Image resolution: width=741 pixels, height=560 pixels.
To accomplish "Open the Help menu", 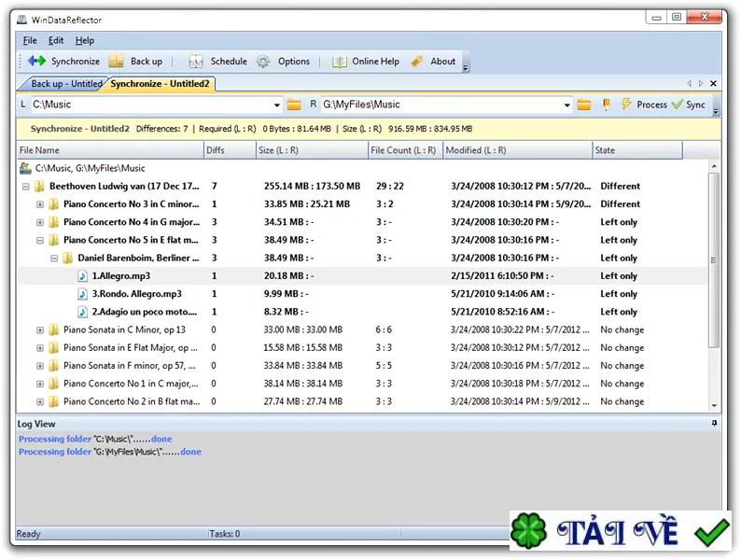I will click(x=85, y=41).
